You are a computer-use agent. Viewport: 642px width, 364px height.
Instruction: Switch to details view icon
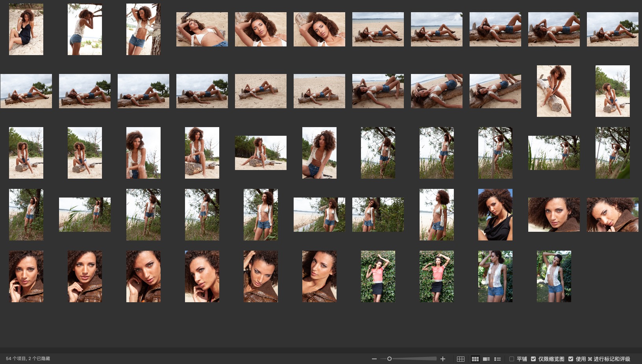pos(486,359)
